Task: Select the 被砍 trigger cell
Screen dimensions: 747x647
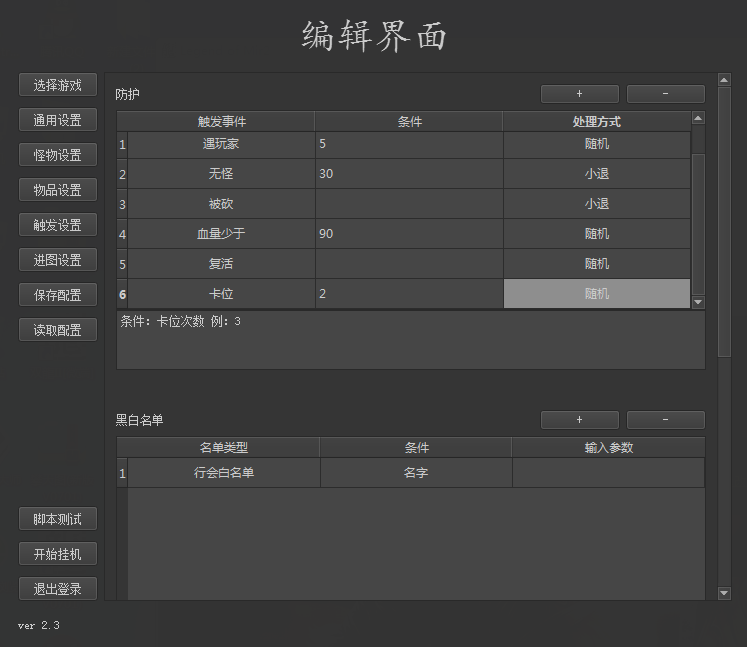Action: [x=222, y=204]
